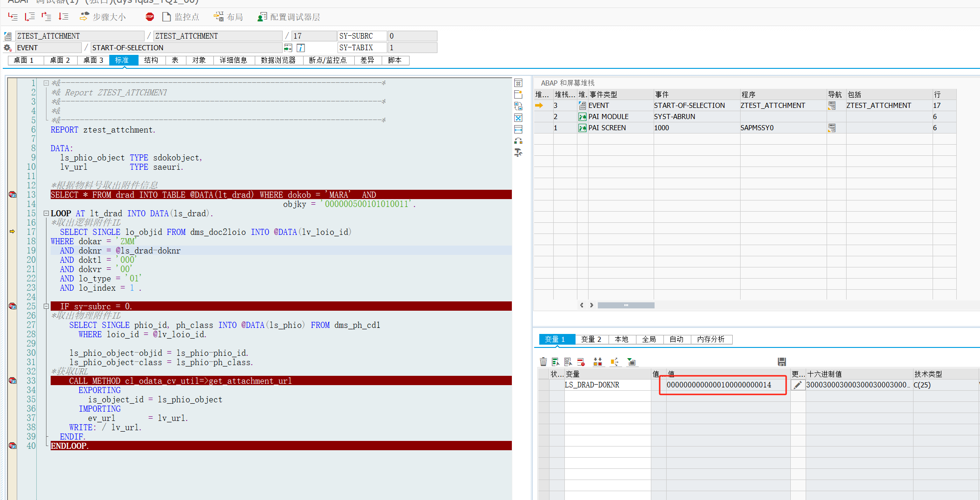Click the full-width tool icon beside the source editor
Image resolution: width=980 pixels, height=500 pixels.
[x=518, y=129]
